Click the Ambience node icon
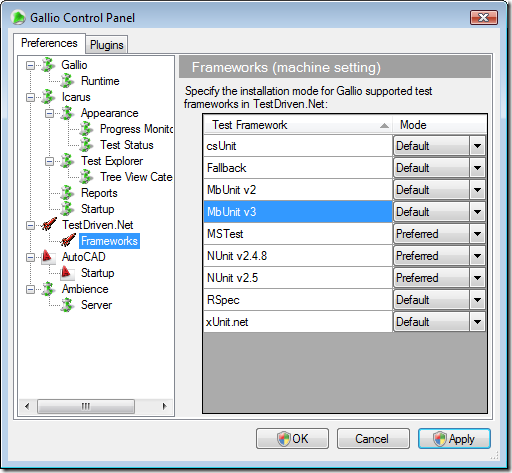The image size is (512, 473). [x=48, y=289]
